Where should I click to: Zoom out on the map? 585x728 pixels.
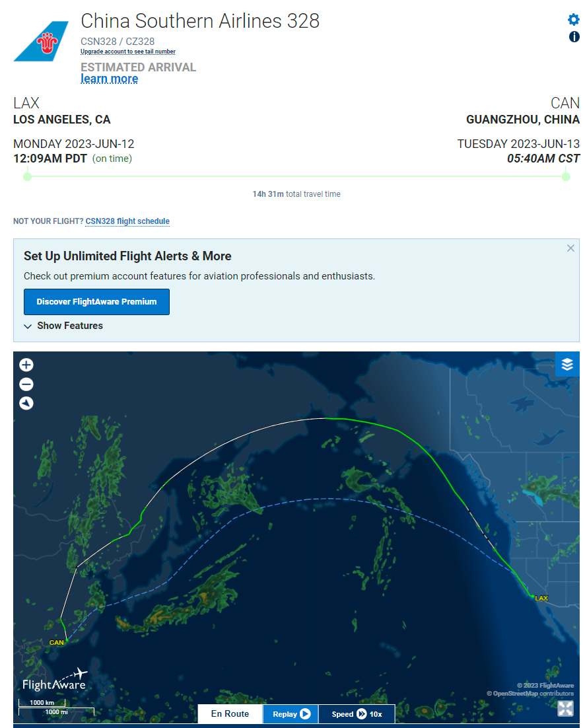click(26, 384)
